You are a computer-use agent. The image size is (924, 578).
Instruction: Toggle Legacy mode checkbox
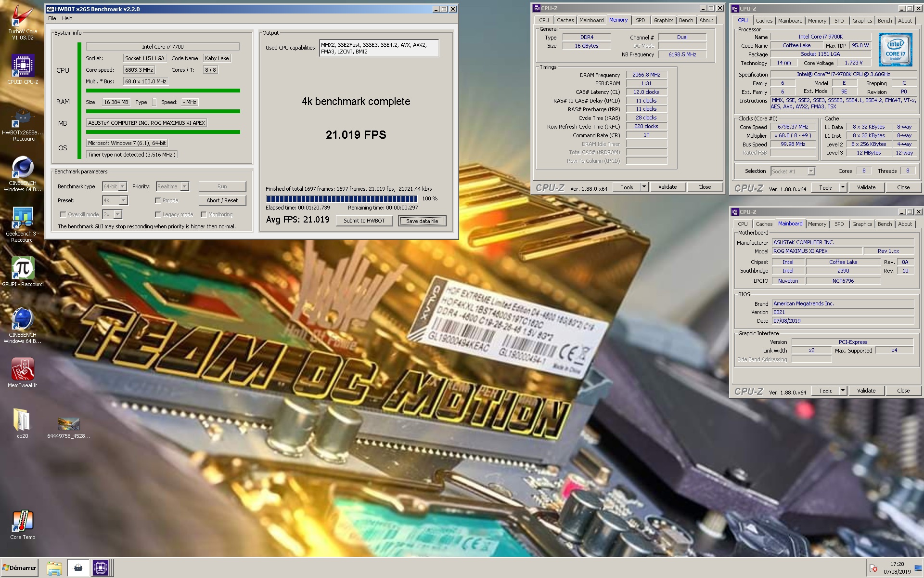pyautogui.click(x=158, y=214)
